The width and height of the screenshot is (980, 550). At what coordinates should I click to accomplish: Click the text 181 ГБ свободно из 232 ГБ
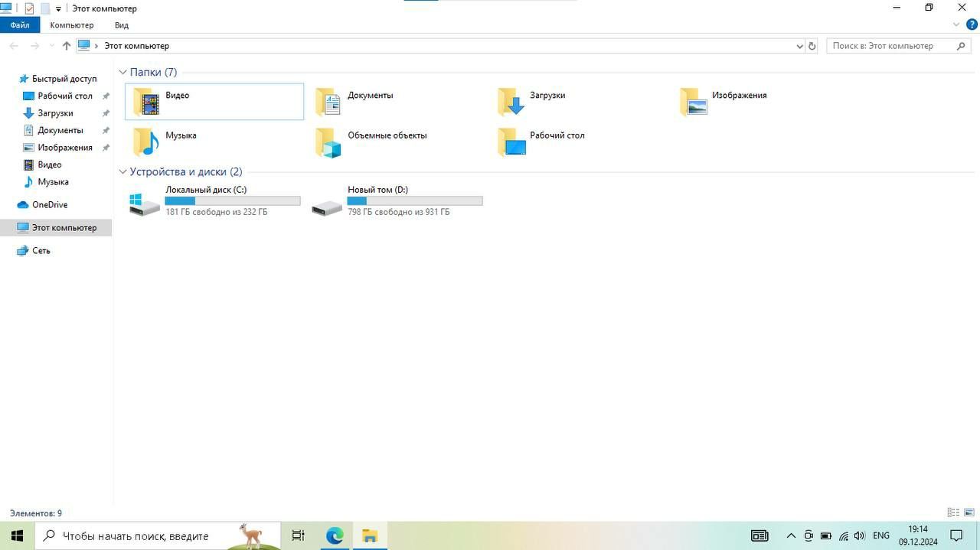point(217,212)
